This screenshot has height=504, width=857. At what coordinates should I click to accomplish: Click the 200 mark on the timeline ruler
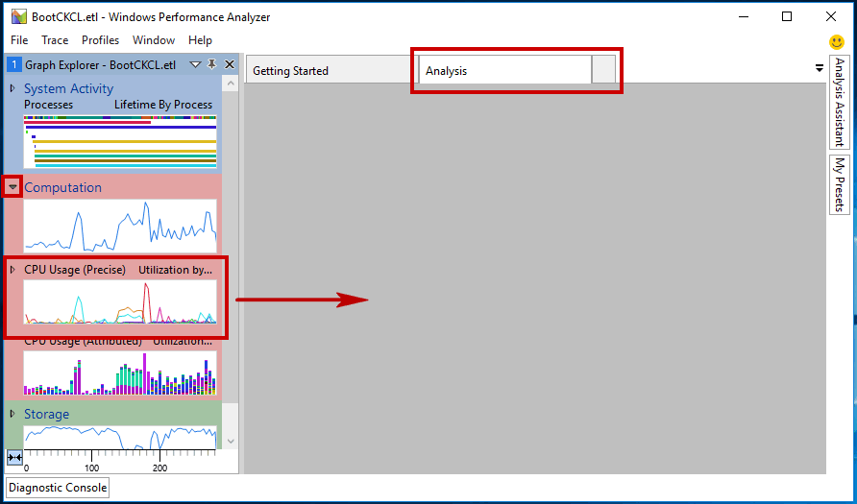159,468
